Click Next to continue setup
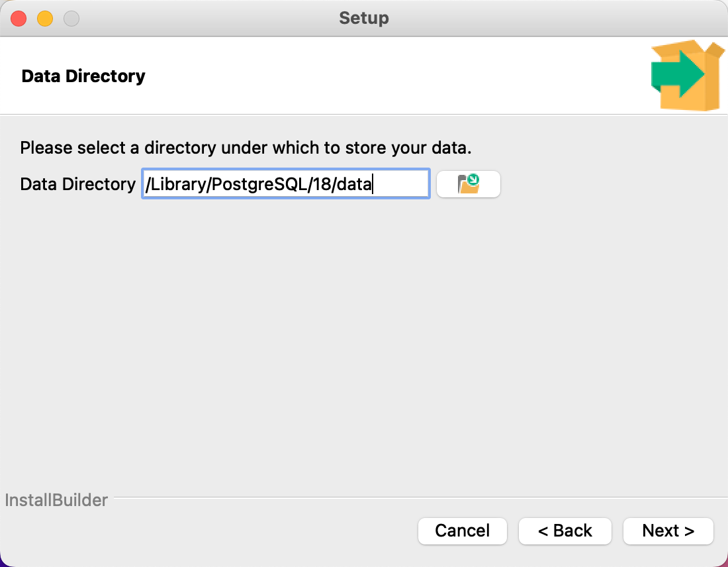Viewport: 728px width, 567px height. [x=668, y=531]
